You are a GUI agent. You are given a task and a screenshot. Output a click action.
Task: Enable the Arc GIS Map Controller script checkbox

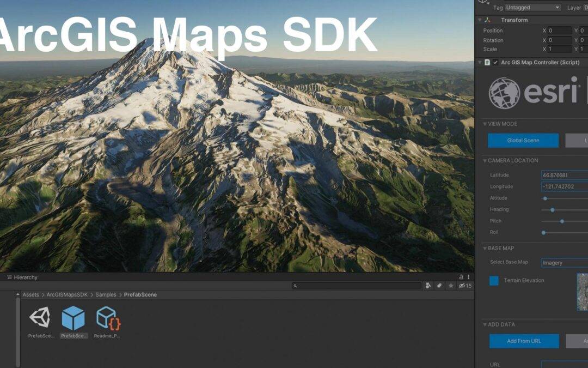pyautogui.click(x=495, y=62)
